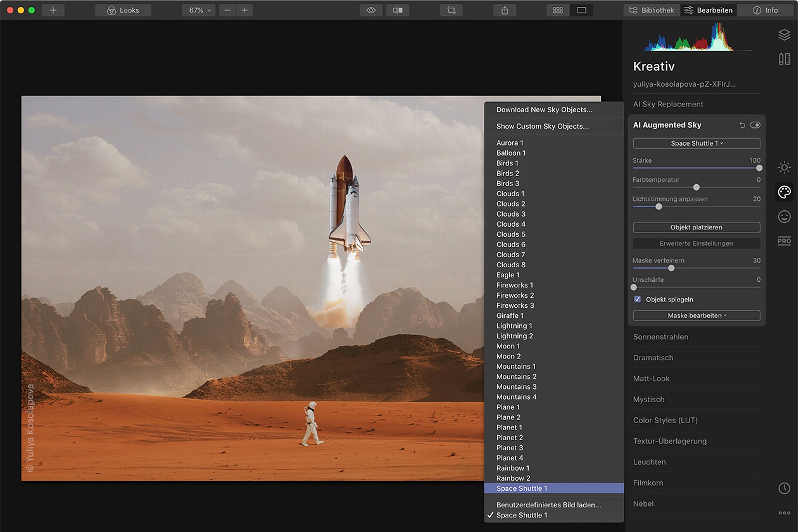Screen dimensions: 798x532
Task: Uncheck the Objekt spiegeln checkbox
Action: tap(637, 299)
